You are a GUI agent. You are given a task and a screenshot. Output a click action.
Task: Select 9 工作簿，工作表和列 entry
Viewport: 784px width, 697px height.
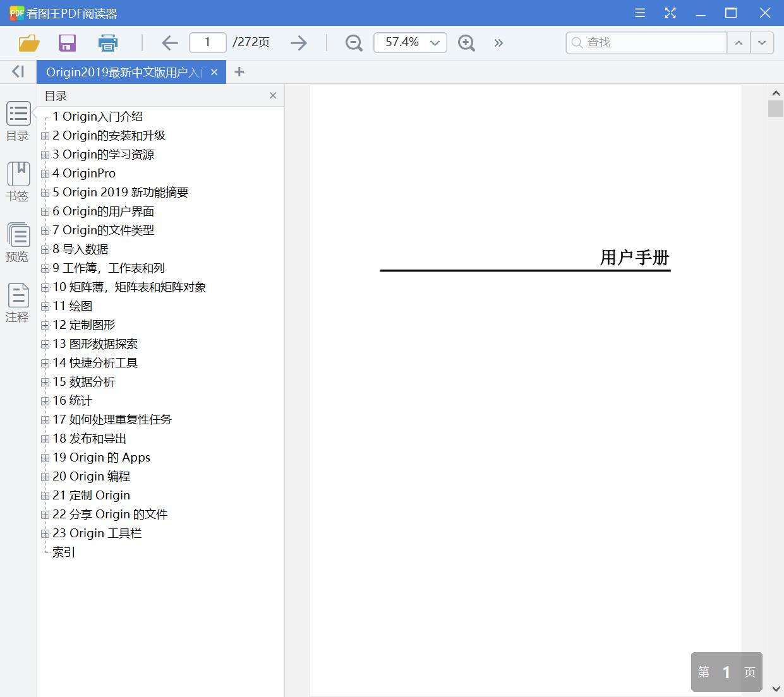click(109, 268)
